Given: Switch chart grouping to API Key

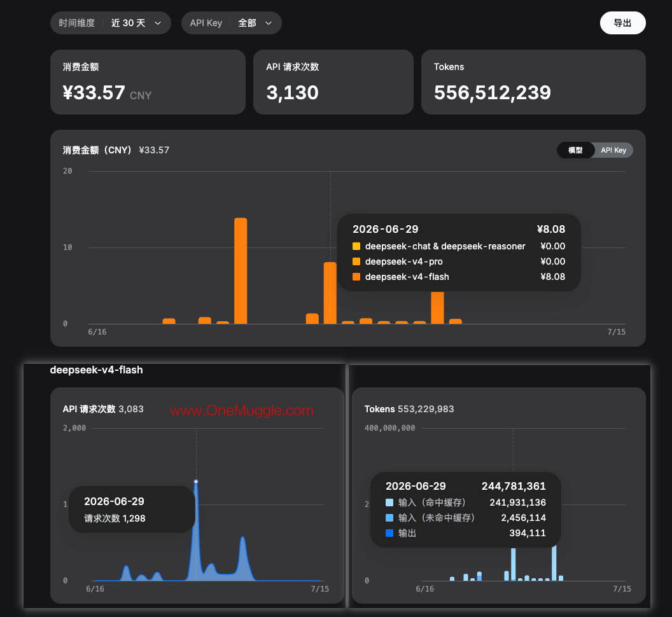Looking at the screenshot, I should pos(613,150).
